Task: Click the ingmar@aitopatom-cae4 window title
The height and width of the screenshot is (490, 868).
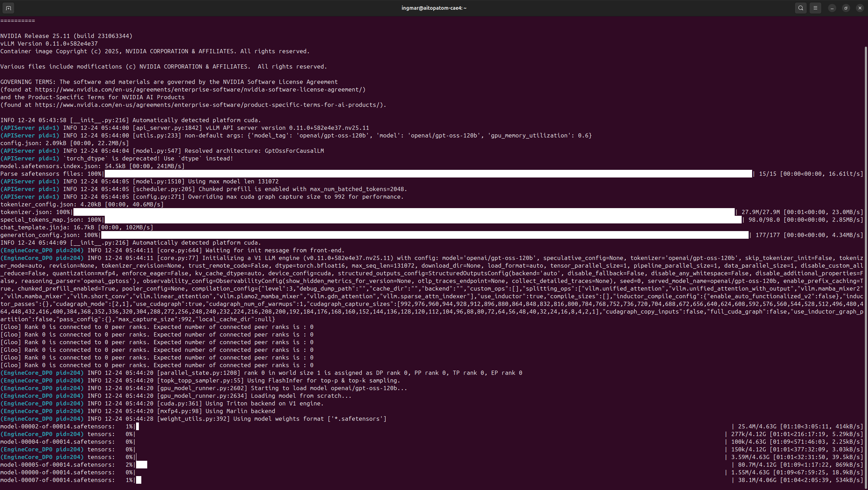Action: (434, 8)
